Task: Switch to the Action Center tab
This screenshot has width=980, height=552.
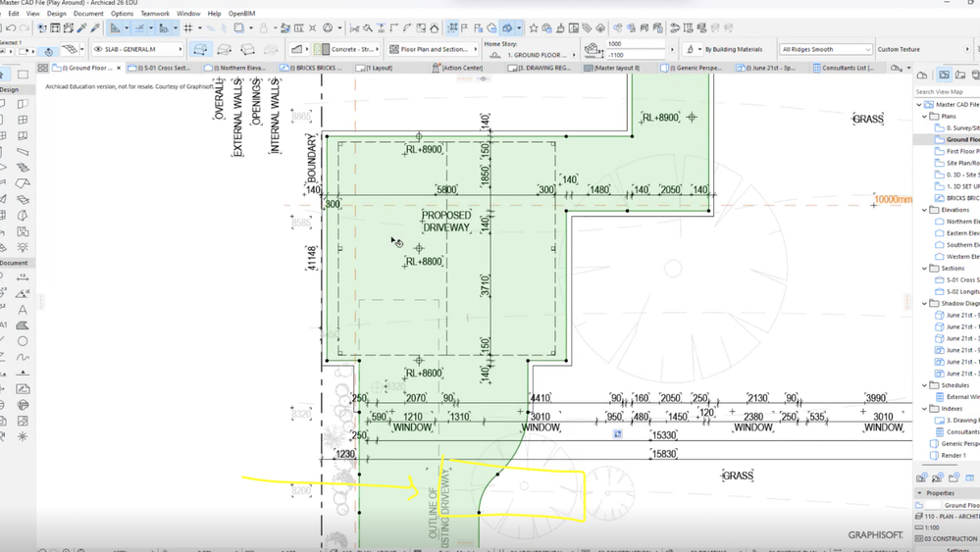Action: (461, 68)
